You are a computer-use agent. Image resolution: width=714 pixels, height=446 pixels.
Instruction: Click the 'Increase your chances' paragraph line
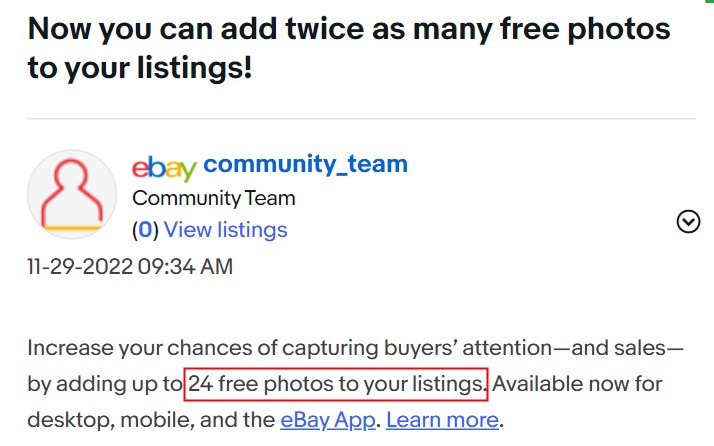355,349
